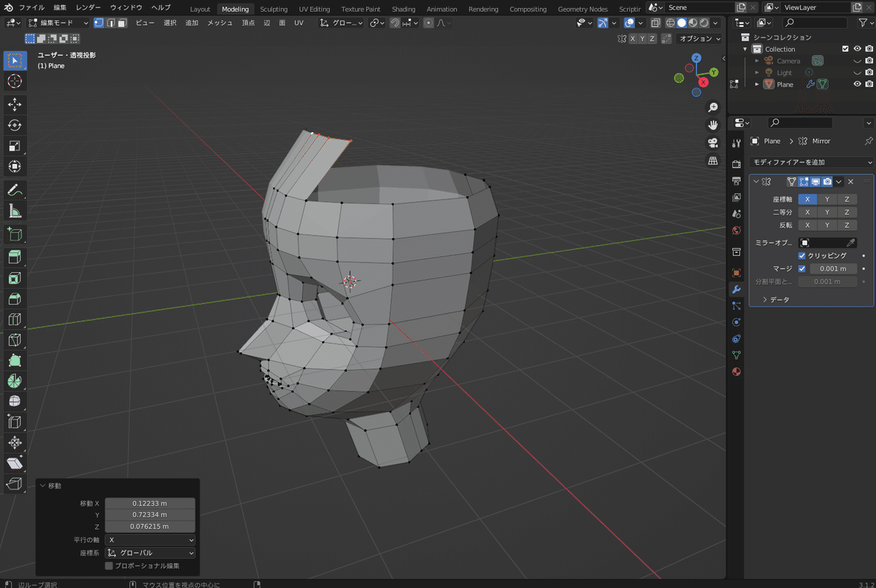Click the zoom magnifier viewport icon
The image size is (876, 588).
(x=712, y=107)
